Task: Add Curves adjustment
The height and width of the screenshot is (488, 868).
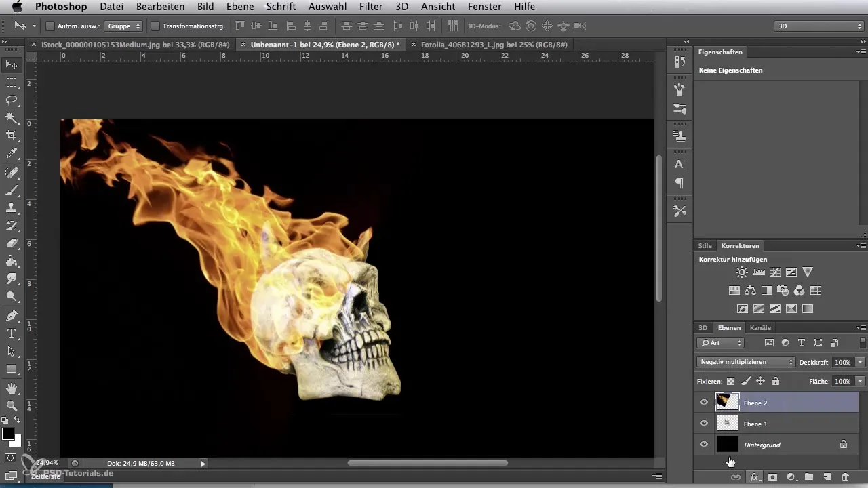Action: click(774, 272)
